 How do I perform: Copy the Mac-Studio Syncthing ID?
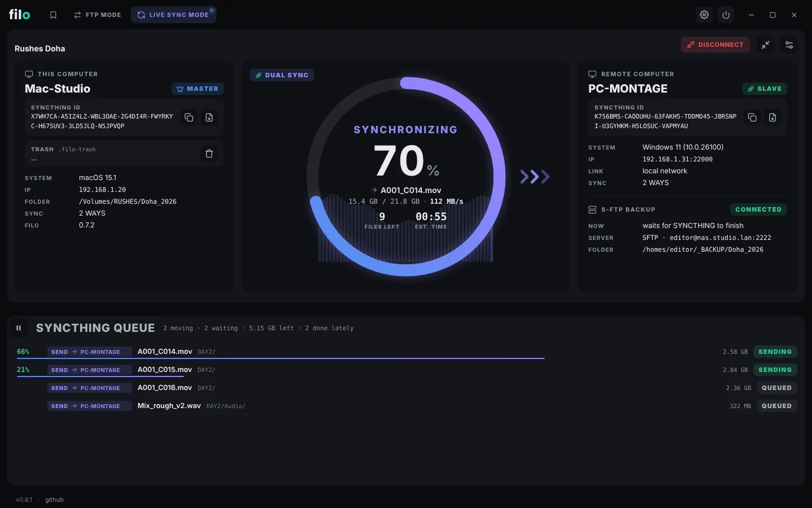coord(189,117)
